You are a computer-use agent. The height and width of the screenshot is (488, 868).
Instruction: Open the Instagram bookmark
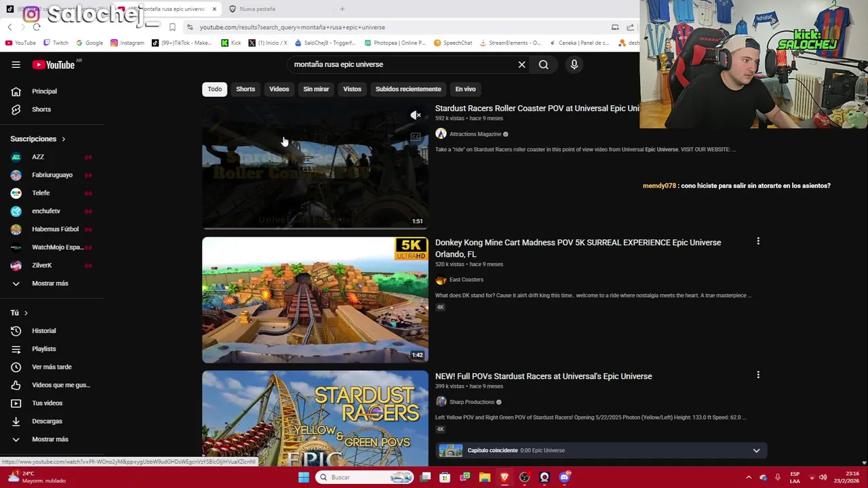point(127,43)
